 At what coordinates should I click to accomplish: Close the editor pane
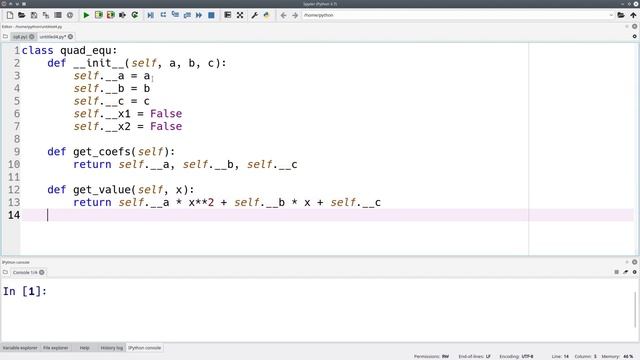tap(634, 27)
